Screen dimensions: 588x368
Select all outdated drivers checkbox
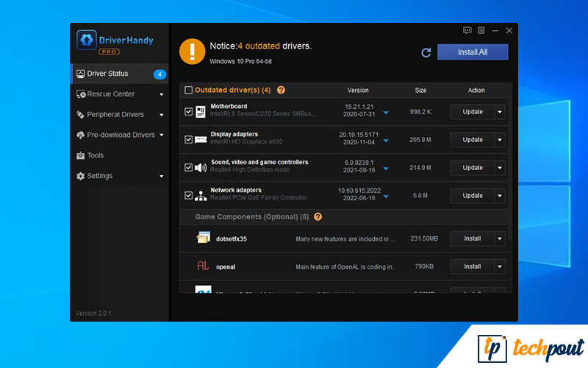(x=189, y=90)
